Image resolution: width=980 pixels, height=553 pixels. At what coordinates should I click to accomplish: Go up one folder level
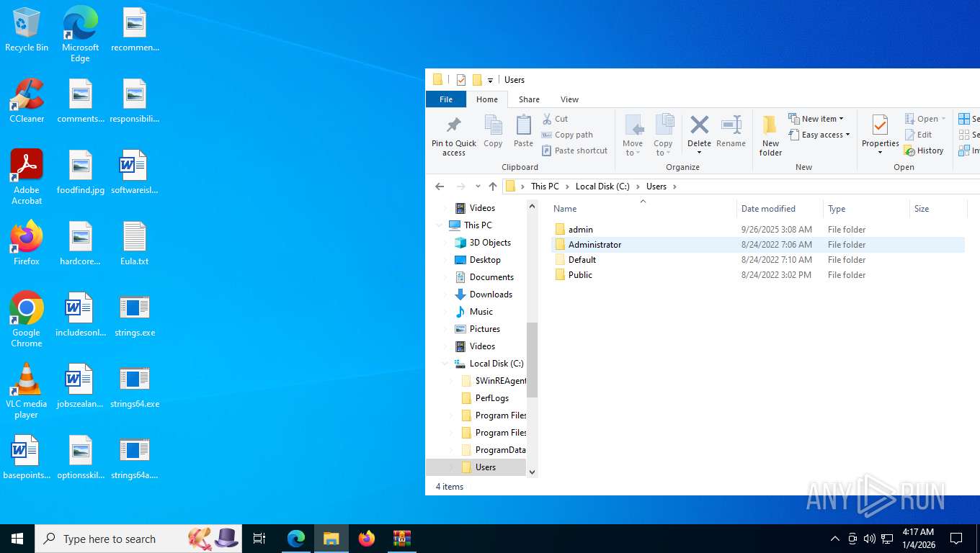[493, 186]
